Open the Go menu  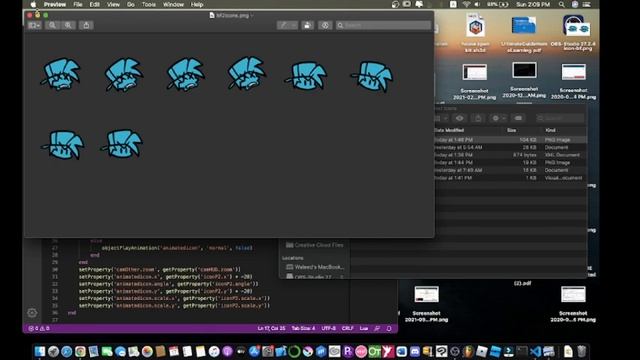tap(131, 4)
